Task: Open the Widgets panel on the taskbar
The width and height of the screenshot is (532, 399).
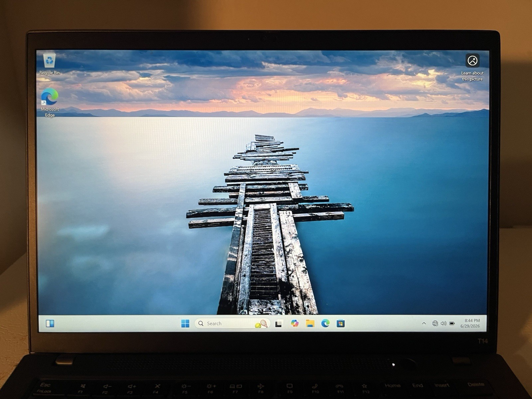Action: (x=50, y=324)
